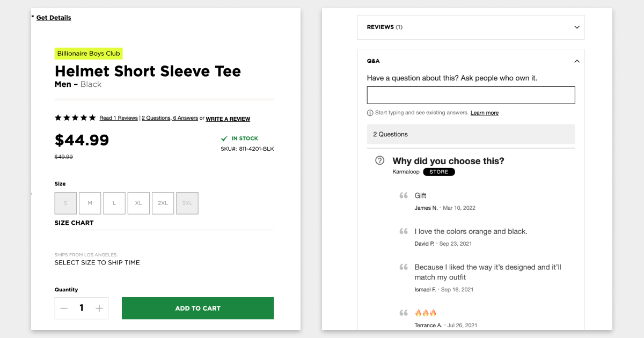Open the 2 Questions, 6 Answers link
This screenshot has width=644, height=338.
[x=170, y=118]
